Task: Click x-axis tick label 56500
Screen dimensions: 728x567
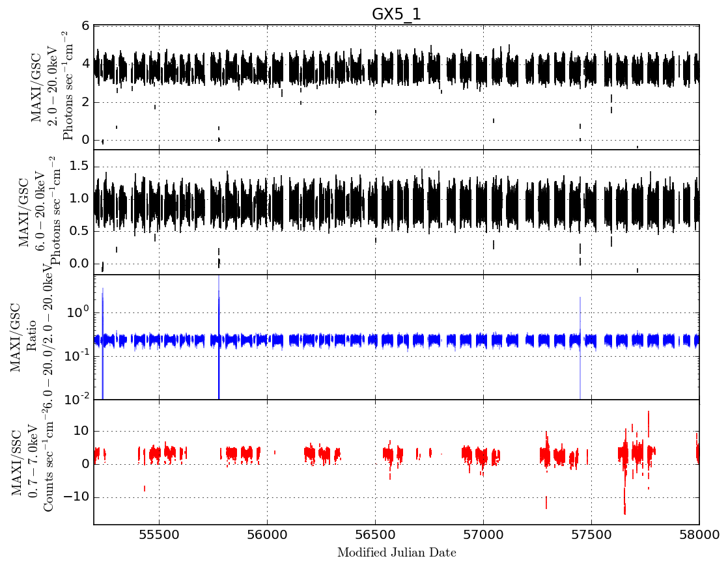Action: coord(375,535)
